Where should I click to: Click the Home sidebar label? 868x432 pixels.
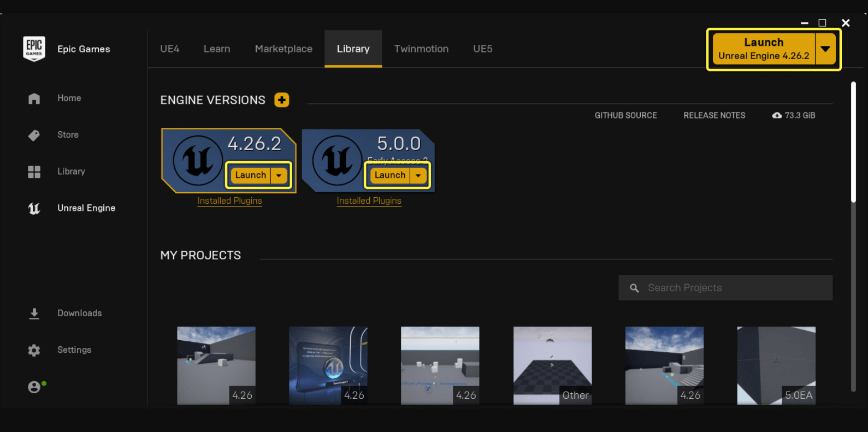click(x=69, y=98)
